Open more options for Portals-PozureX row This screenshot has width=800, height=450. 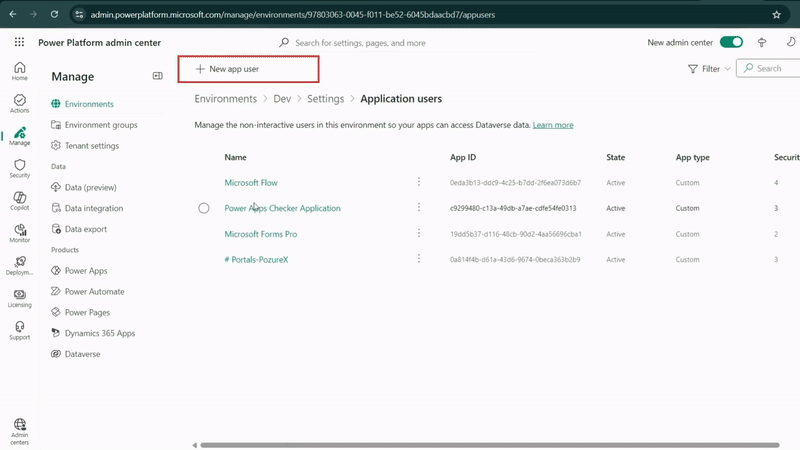pyautogui.click(x=419, y=259)
